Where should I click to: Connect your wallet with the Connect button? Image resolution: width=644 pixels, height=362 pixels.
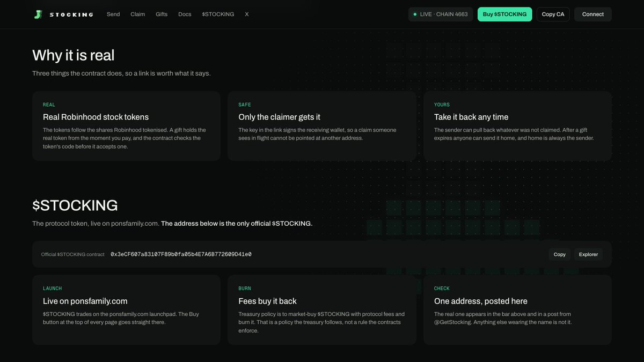coord(593,14)
